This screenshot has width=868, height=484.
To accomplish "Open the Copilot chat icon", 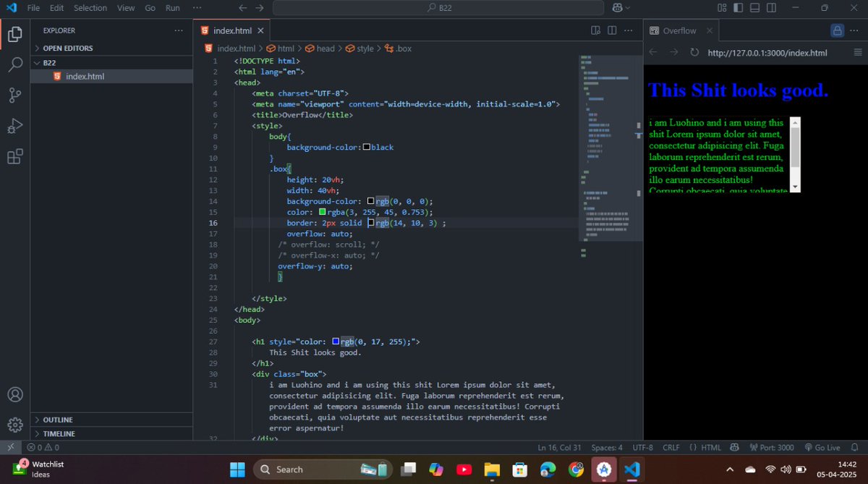I will 617,8.
